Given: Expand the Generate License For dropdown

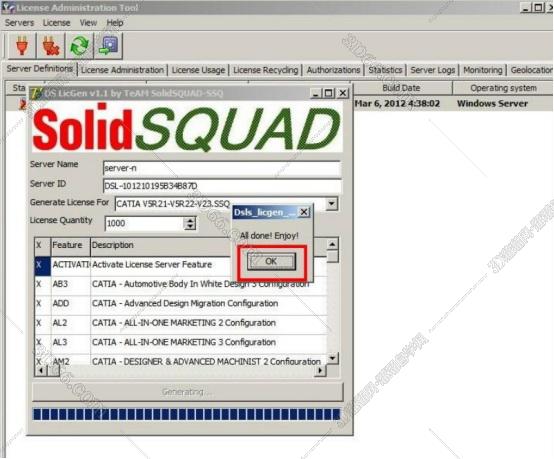Looking at the screenshot, I should point(331,204).
